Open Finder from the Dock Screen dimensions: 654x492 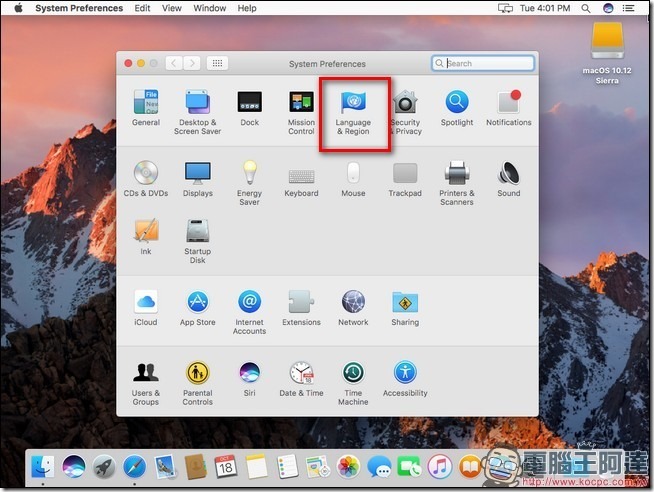43,466
